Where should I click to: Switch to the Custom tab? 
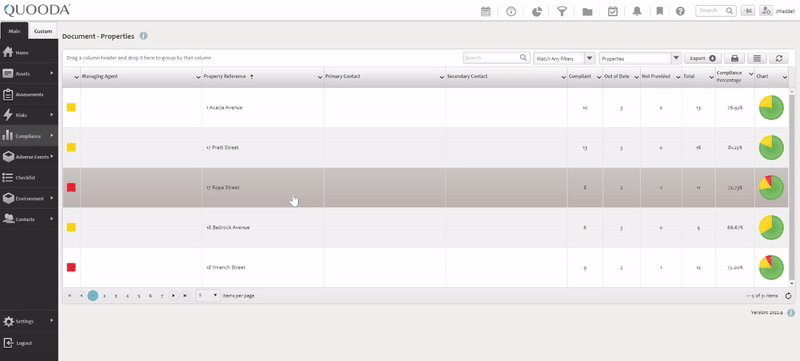tap(43, 31)
